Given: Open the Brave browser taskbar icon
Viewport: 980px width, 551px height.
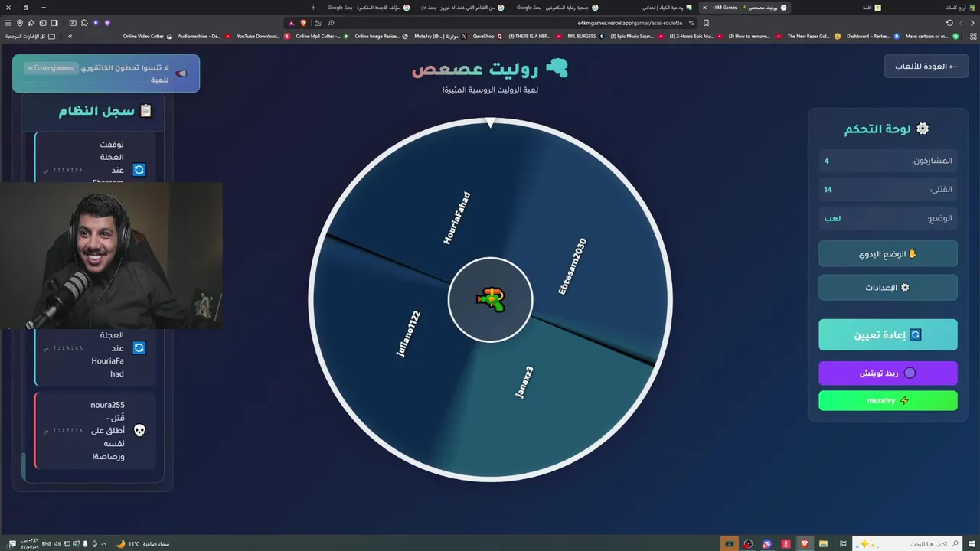Looking at the screenshot, I should click(x=805, y=543).
